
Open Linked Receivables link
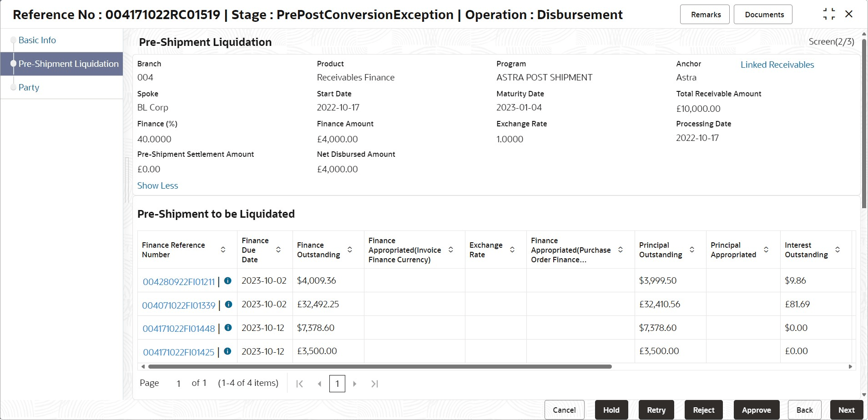pos(777,65)
